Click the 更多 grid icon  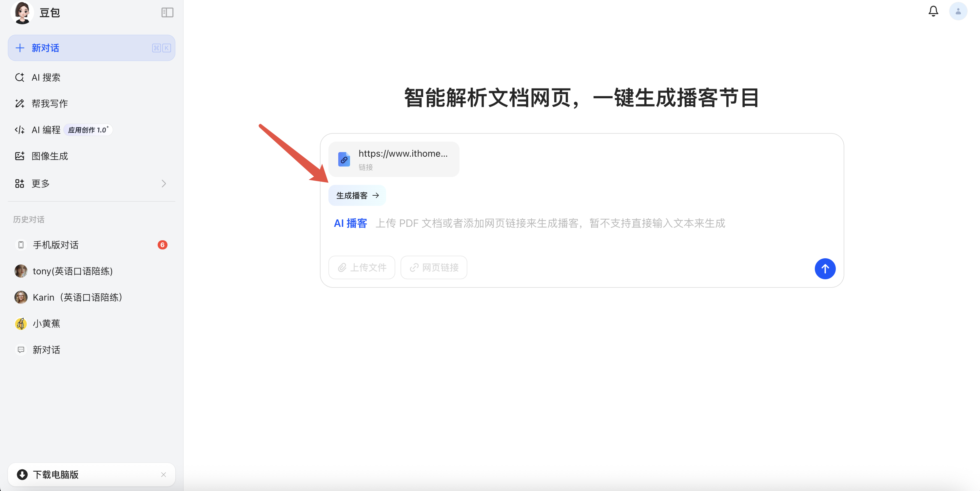coord(20,184)
